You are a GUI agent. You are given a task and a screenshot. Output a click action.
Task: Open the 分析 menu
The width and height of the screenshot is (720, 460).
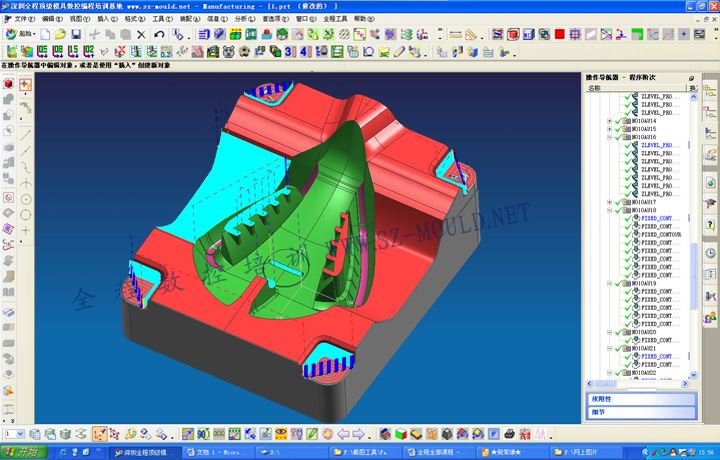pos(244,19)
